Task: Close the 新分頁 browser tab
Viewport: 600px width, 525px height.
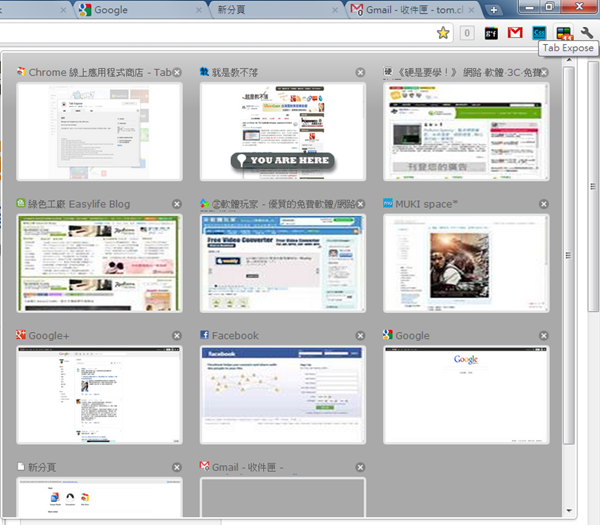Action: pos(335,10)
